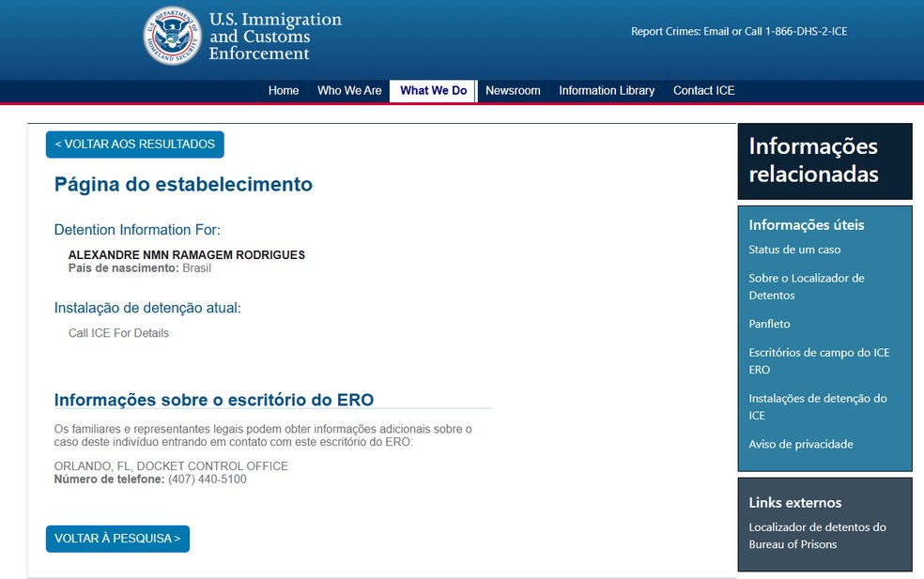Open the Newsroom tab
Image resolution: width=924 pixels, height=579 pixels.
click(512, 90)
